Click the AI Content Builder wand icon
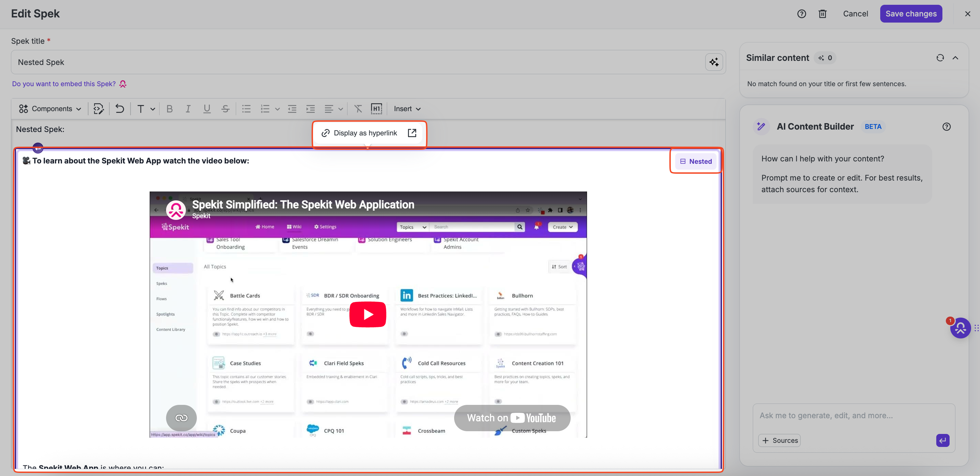The image size is (980, 476). click(x=761, y=127)
